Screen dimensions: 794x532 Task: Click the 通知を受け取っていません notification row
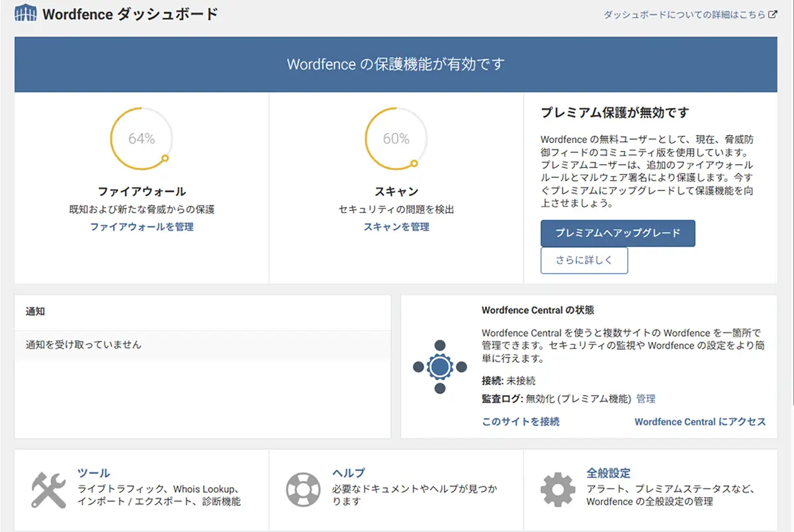[202, 345]
